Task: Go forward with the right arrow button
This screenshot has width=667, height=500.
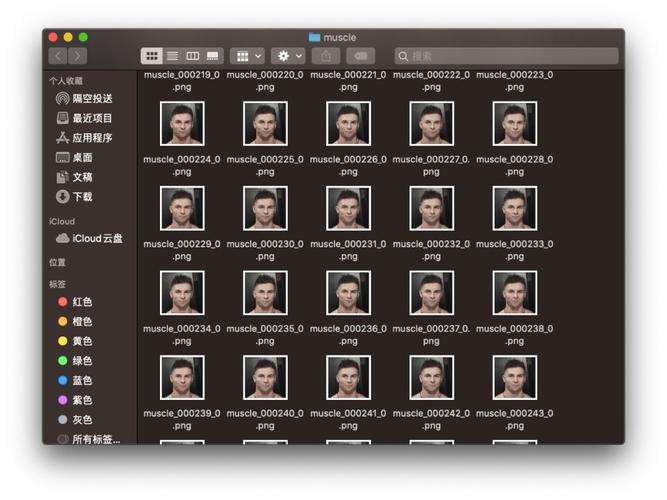Action: click(77, 56)
